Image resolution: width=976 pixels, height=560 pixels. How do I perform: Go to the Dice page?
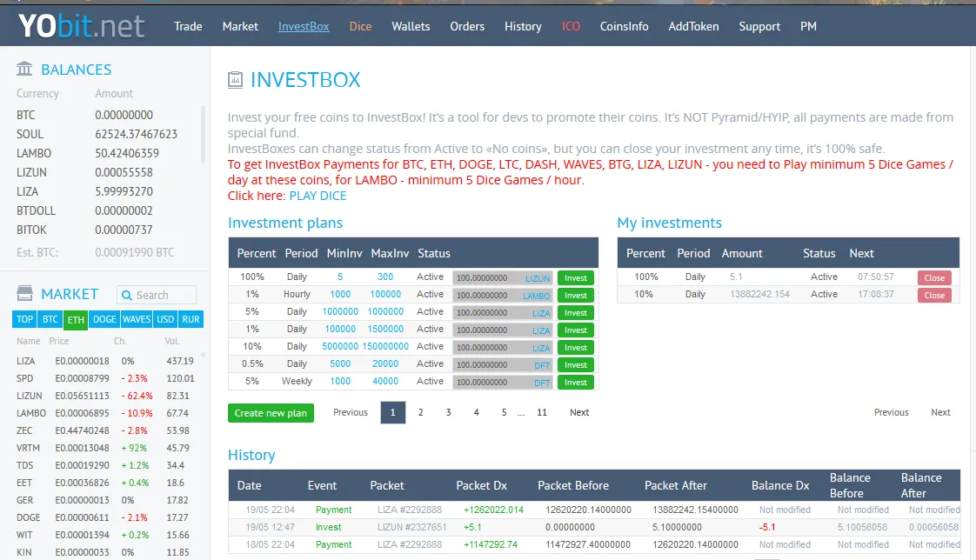pyautogui.click(x=360, y=26)
